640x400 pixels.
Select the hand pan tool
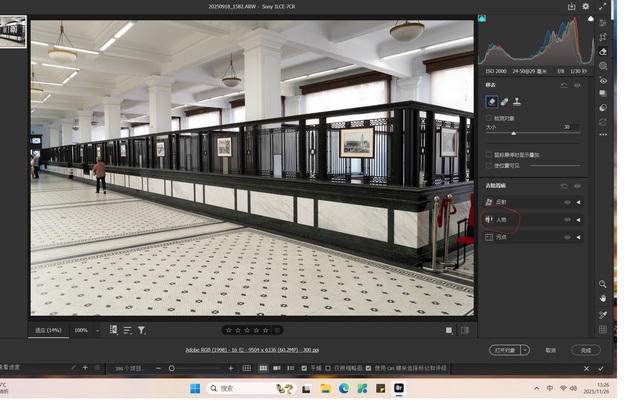point(603,298)
